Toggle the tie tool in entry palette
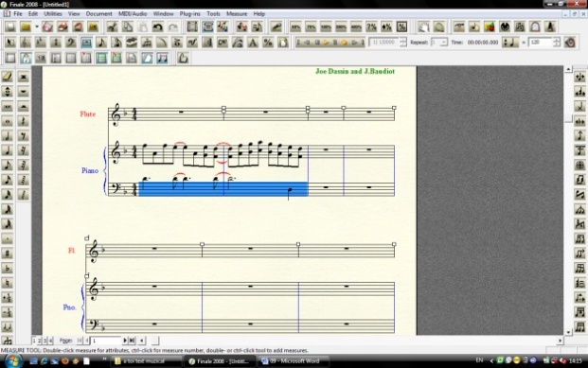588x368 pixels. pos(8,326)
